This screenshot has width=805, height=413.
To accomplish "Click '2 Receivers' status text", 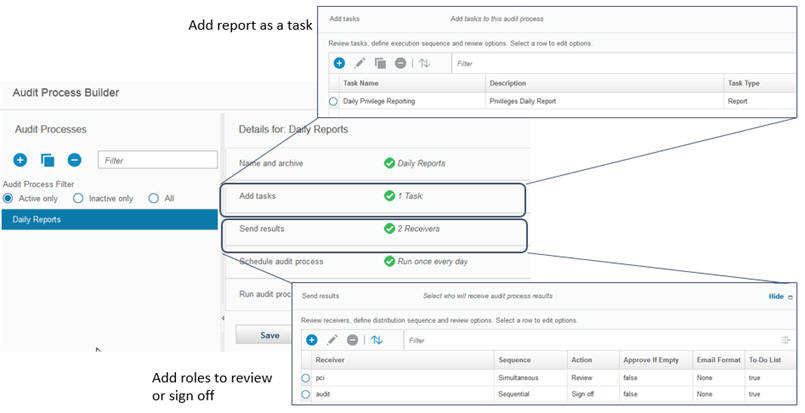I will (x=418, y=229).
